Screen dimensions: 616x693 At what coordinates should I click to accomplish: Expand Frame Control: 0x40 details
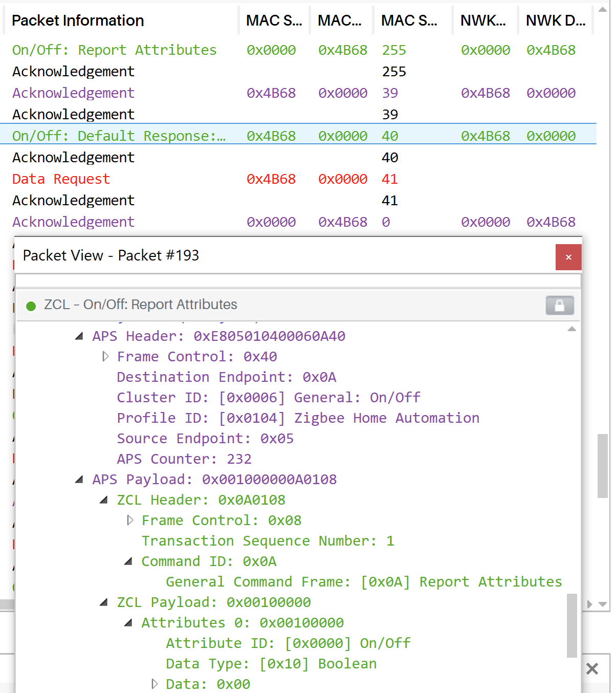coord(106,356)
